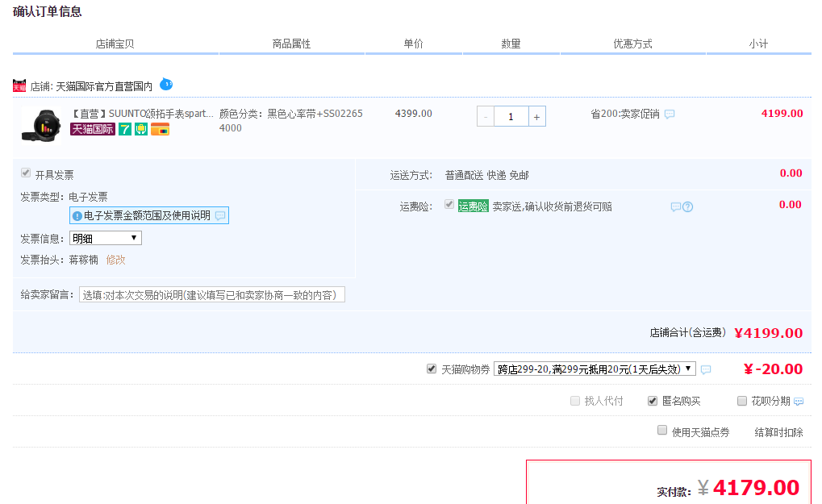Open the SUUNTO颂拓手表 product title link
The height and width of the screenshot is (504, 822).
click(x=142, y=114)
